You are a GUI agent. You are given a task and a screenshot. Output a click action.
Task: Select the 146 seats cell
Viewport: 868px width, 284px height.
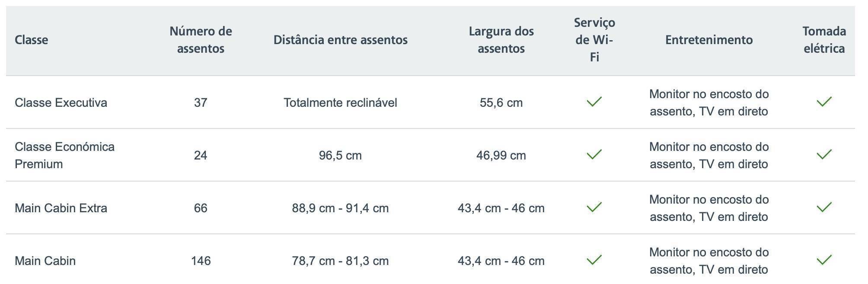(x=201, y=261)
